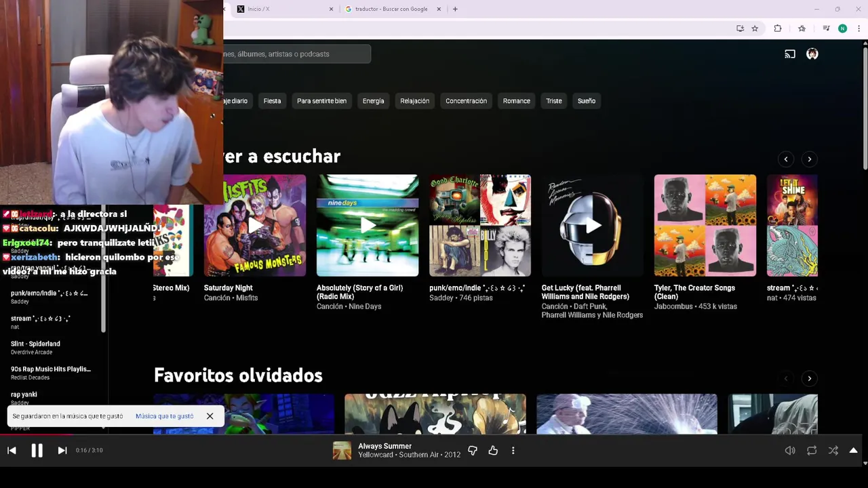Open a new browser tab
The width and height of the screenshot is (868, 488).
455,9
